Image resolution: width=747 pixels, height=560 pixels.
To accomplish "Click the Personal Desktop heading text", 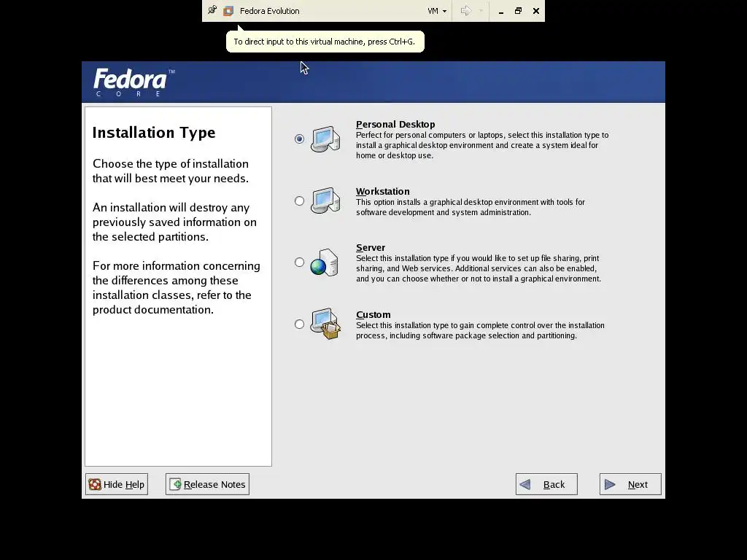I will click(395, 124).
